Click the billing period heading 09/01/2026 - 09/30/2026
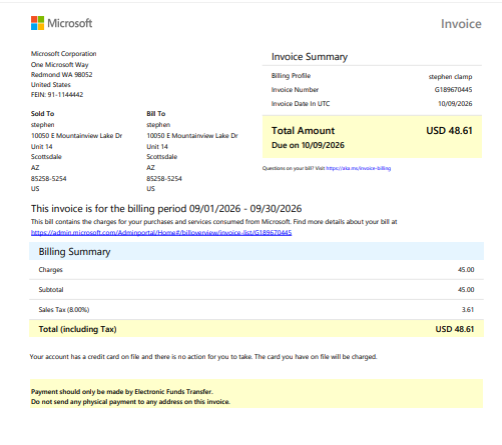 (166, 209)
